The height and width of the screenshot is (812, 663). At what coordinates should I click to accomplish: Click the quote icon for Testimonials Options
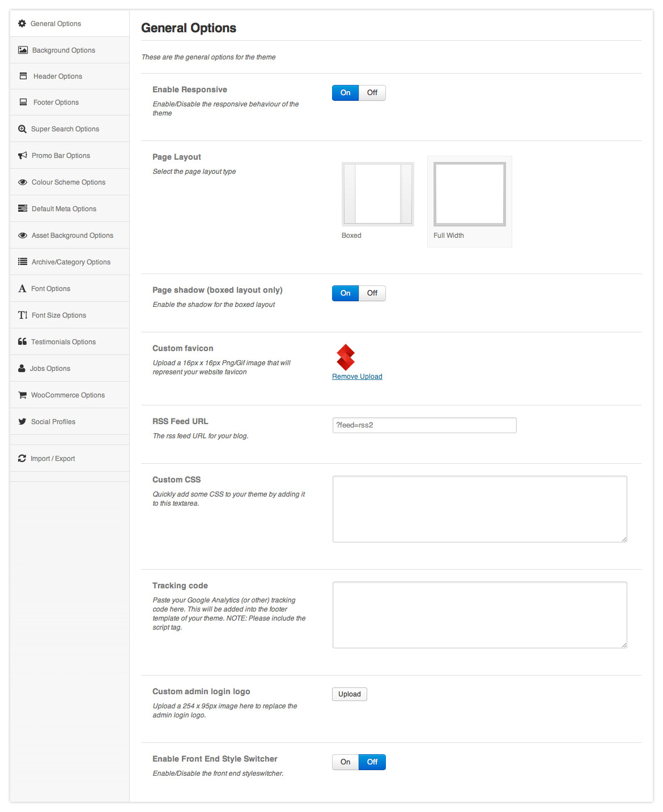22,342
